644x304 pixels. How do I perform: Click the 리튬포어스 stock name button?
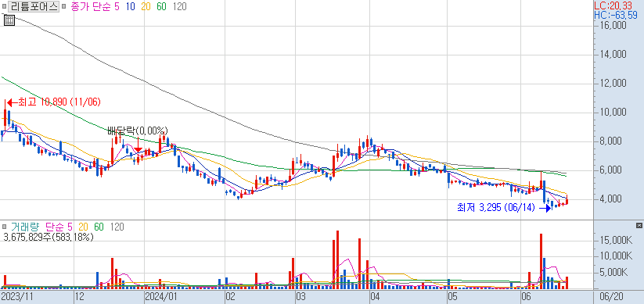(34, 6)
